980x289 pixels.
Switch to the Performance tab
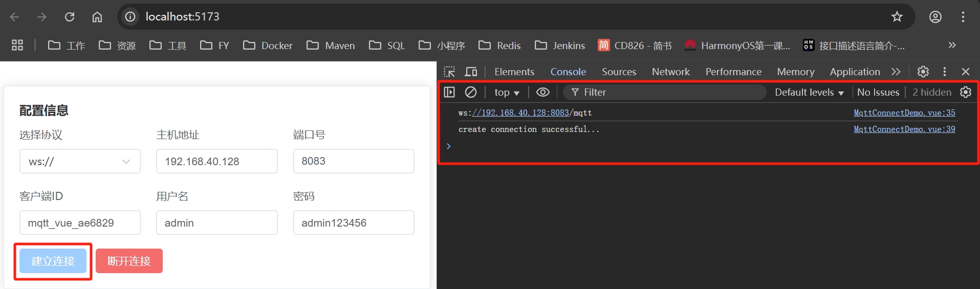pos(733,72)
